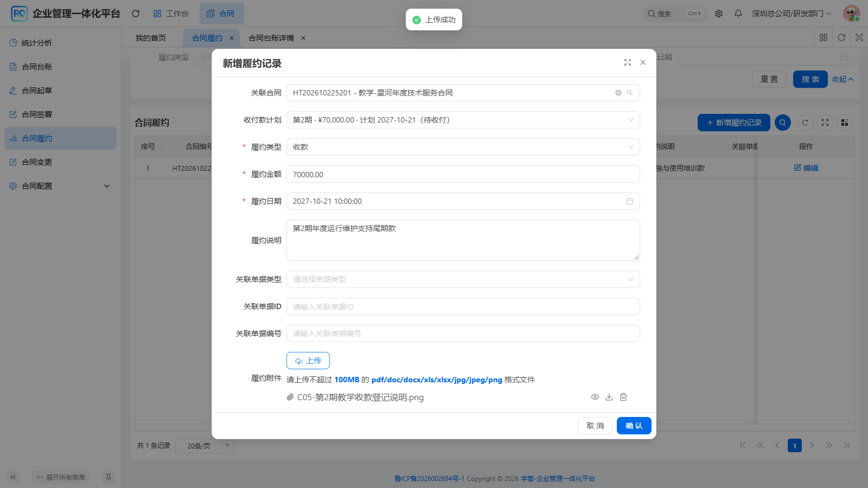Switch to the 我的首页 tab
This screenshot has width=868, height=488.
[151, 38]
